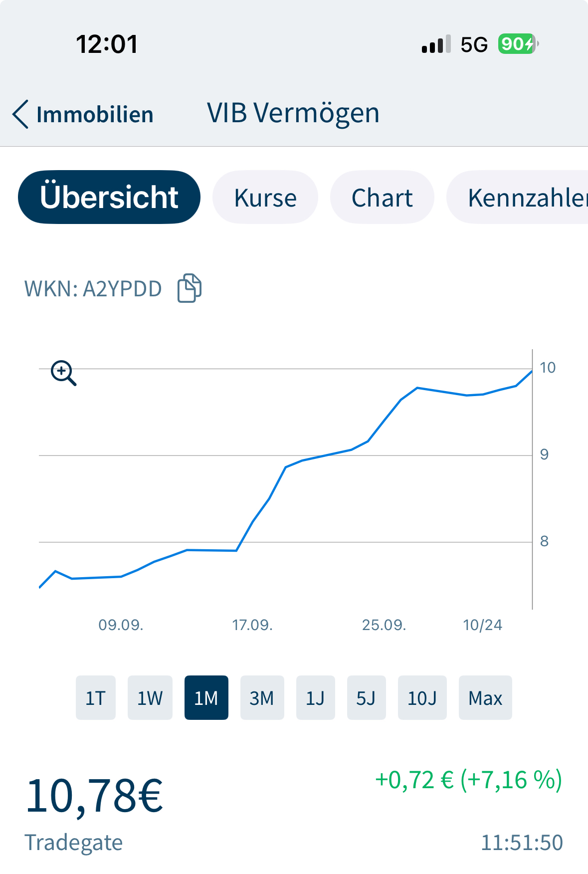Select the 1T time range
588x874 pixels.
tap(96, 697)
